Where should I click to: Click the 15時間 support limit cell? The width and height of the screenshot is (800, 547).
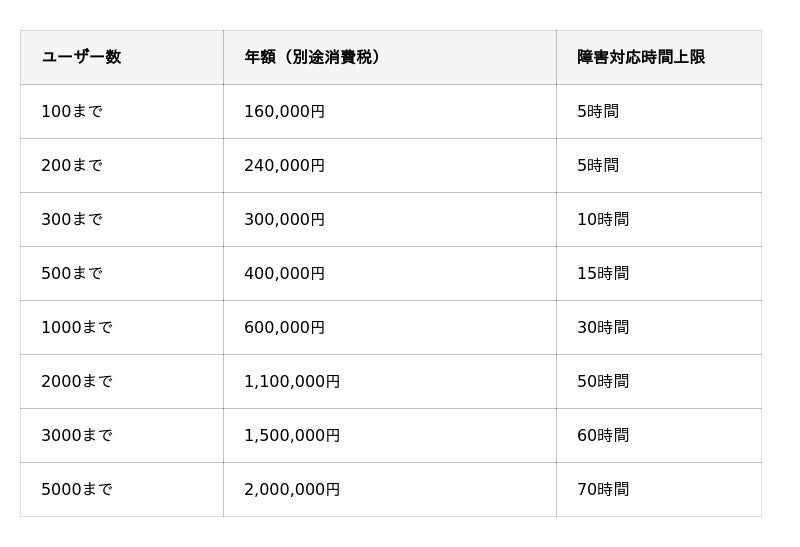pos(603,273)
